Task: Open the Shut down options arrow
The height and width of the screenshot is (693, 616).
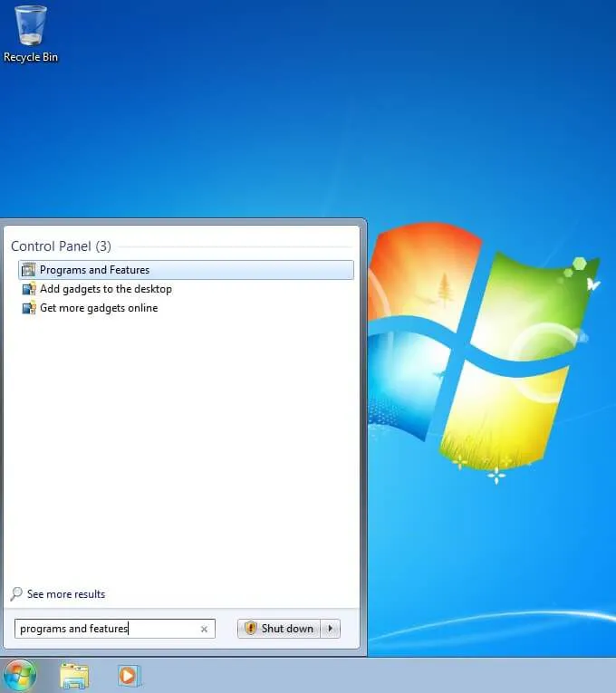Action: [x=330, y=629]
